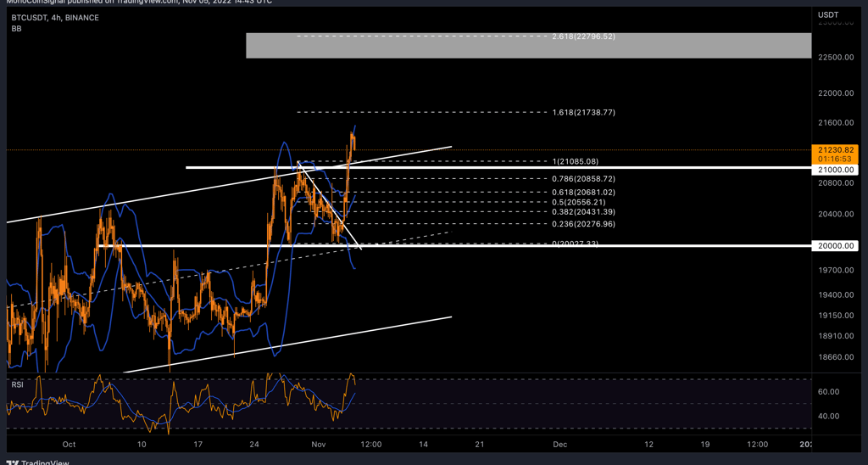Click the USDT currency label on the price axis
This screenshot has height=465, width=868.
pyautogui.click(x=828, y=14)
